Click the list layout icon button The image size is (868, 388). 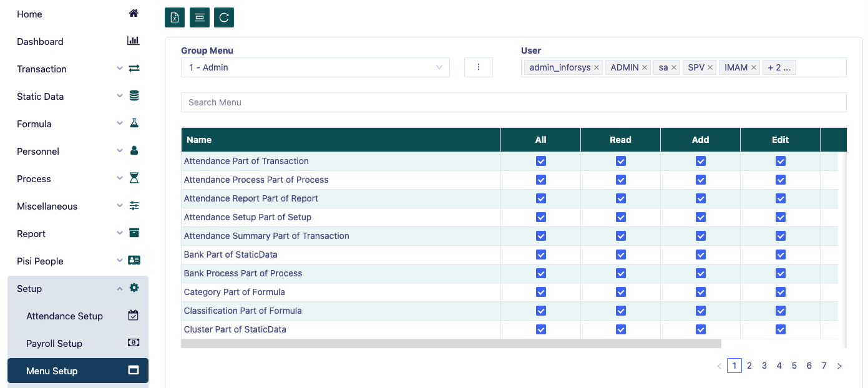[200, 17]
